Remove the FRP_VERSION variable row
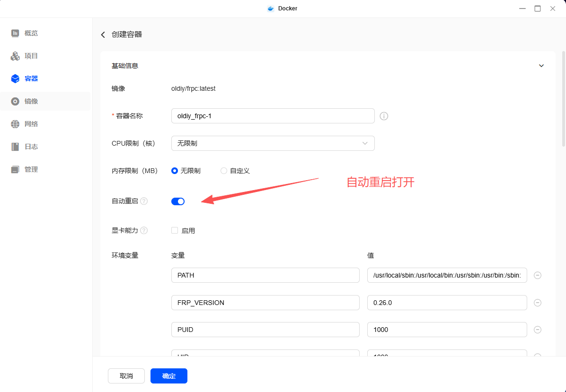 (x=538, y=303)
